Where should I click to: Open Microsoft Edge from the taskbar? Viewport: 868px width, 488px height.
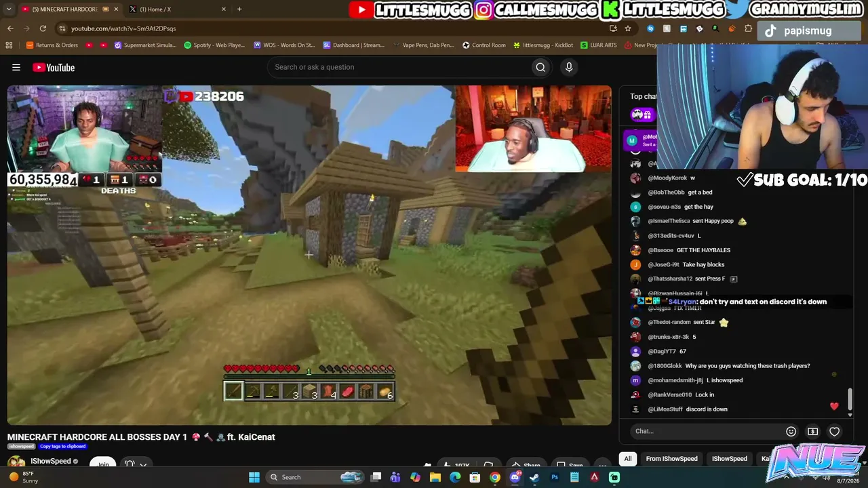point(455,477)
